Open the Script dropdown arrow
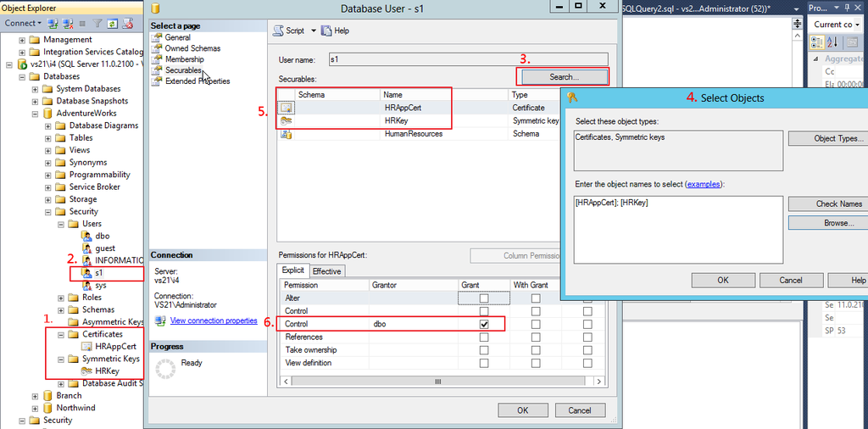868x429 pixels. pos(314,31)
